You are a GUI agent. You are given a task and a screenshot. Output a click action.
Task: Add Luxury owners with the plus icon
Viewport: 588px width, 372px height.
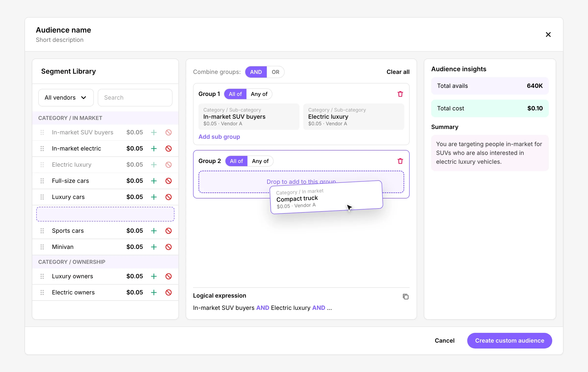pos(154,276)
